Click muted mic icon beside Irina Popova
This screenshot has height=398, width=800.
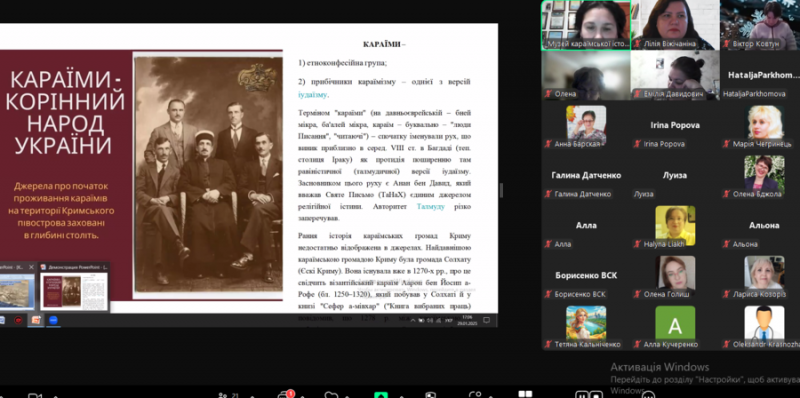click(637, 144)
